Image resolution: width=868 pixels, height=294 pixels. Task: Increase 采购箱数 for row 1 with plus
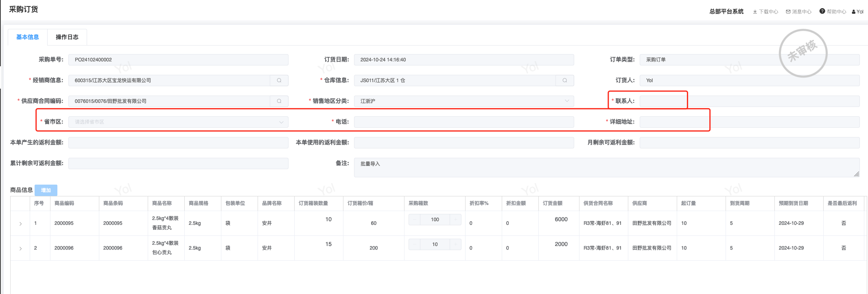tap(456, 220)
